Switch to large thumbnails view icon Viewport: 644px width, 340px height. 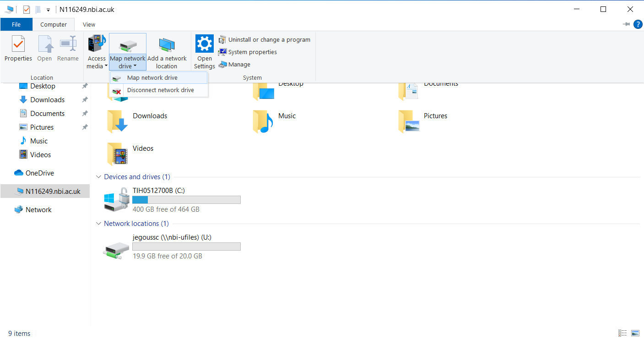coord(635,333)
